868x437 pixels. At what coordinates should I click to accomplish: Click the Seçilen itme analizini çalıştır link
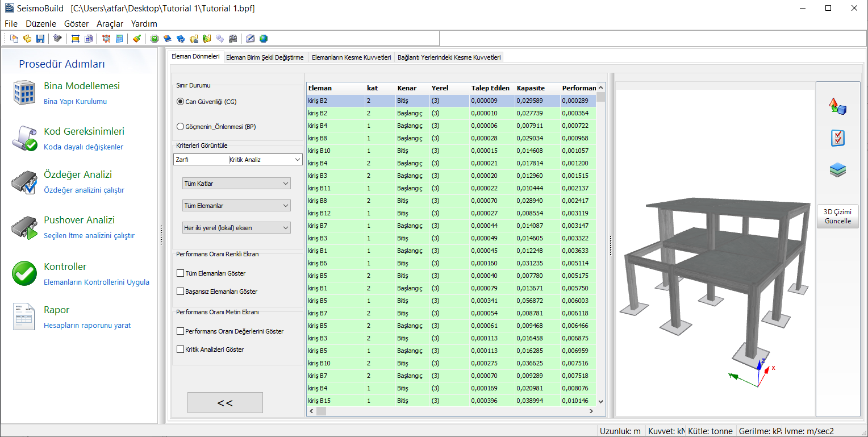[89, 236]
